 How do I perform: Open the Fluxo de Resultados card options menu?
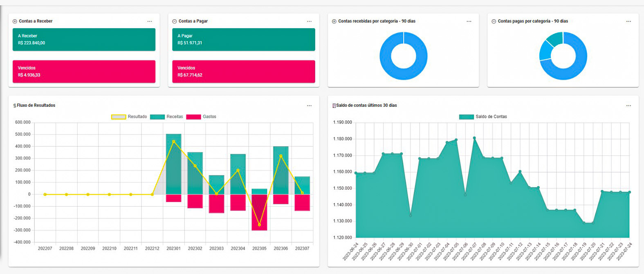(x=309, y=106)
